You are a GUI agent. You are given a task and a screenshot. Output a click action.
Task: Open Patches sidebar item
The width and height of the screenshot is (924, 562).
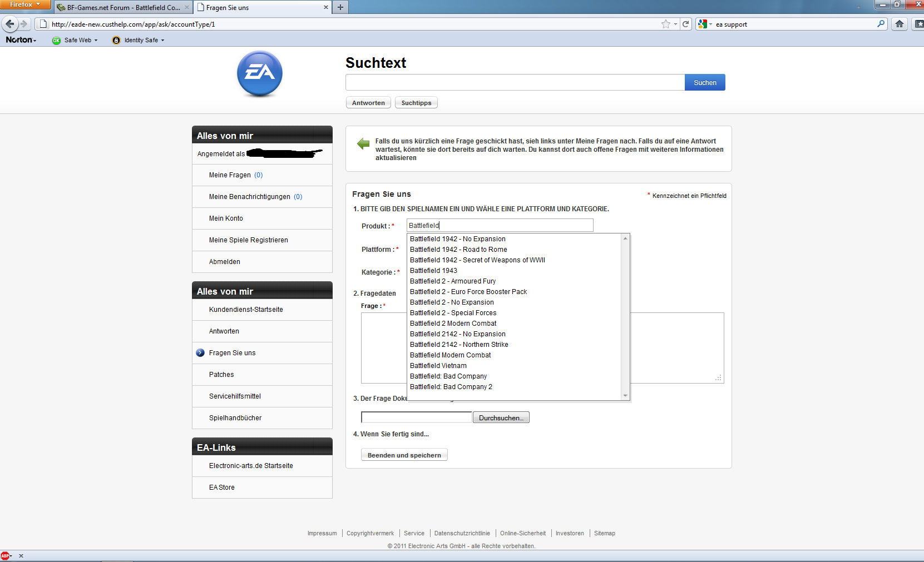[262, 375]
